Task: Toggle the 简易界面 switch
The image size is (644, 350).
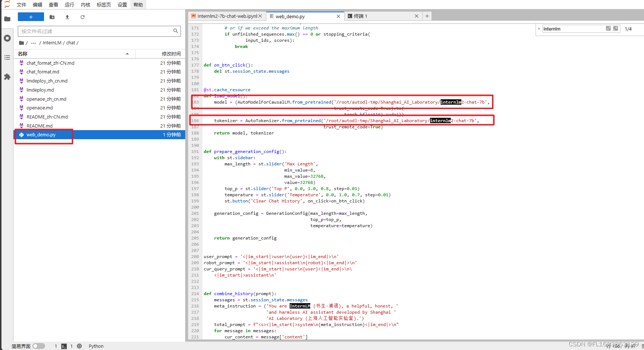Action: click(39, 346)
